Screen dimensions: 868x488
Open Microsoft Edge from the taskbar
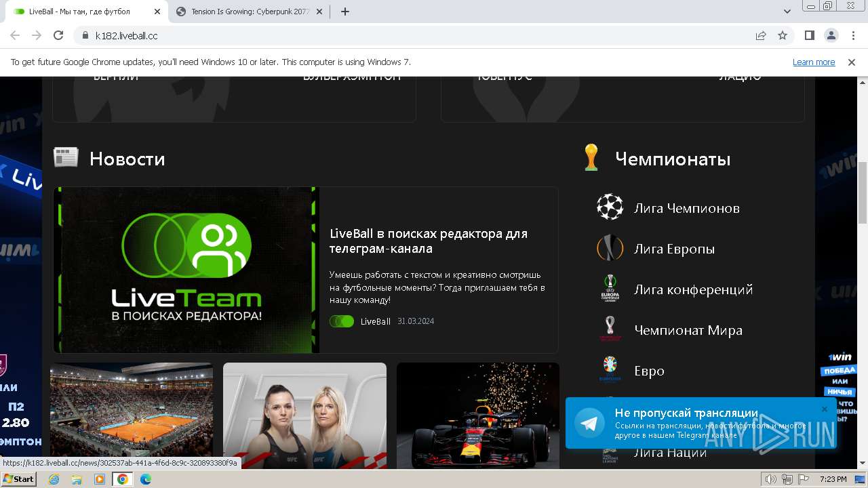[x=146, y=479]
